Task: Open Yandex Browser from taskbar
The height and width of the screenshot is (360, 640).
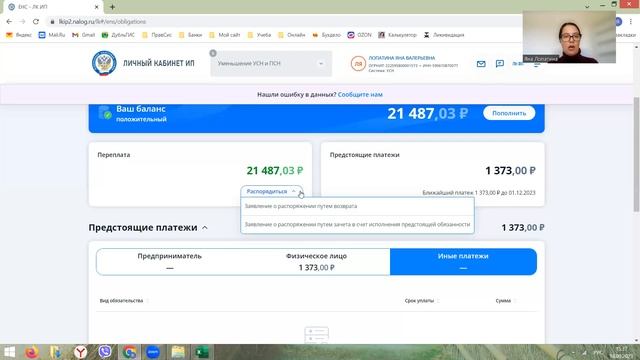Action: point(80,352)
